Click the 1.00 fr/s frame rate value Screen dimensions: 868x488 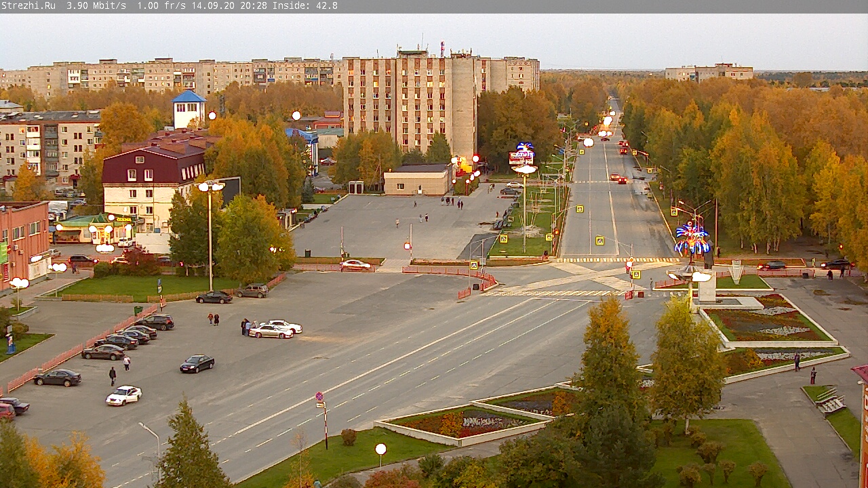(x=162, y=6)
